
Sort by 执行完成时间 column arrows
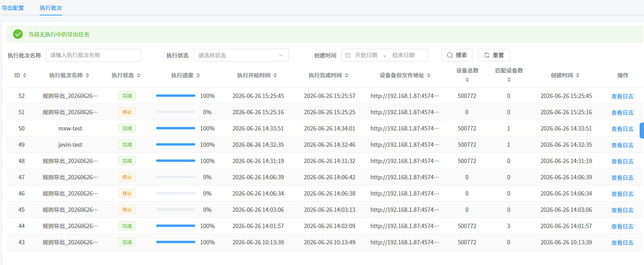click(x=347, y=75)
